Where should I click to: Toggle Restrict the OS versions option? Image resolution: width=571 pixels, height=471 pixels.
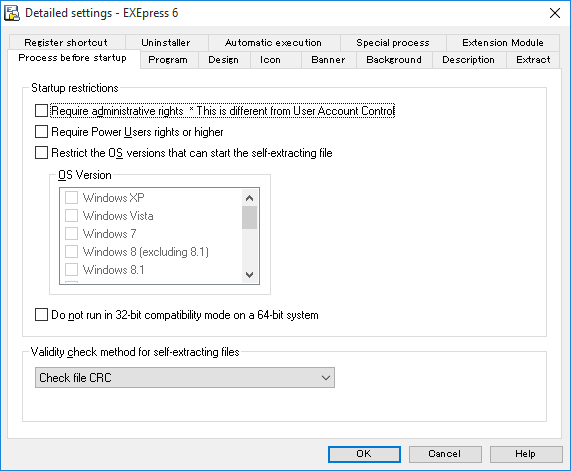tap(41, 153)
